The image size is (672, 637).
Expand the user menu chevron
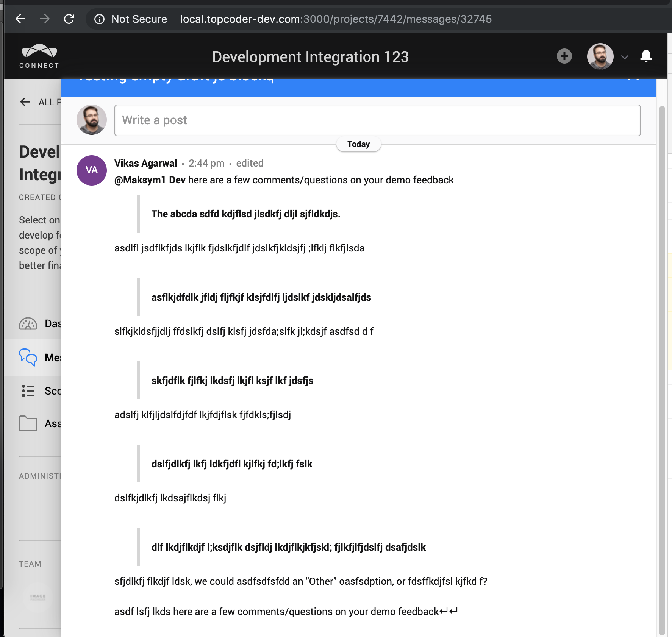coord(625,57)
